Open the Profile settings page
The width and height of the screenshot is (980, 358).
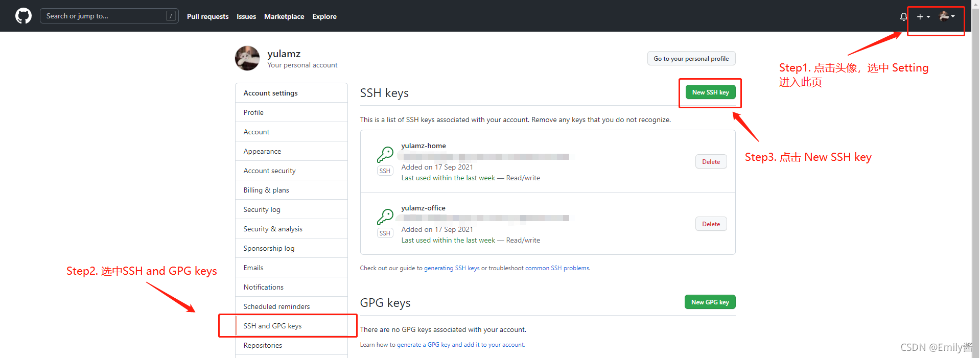[291, 112]
